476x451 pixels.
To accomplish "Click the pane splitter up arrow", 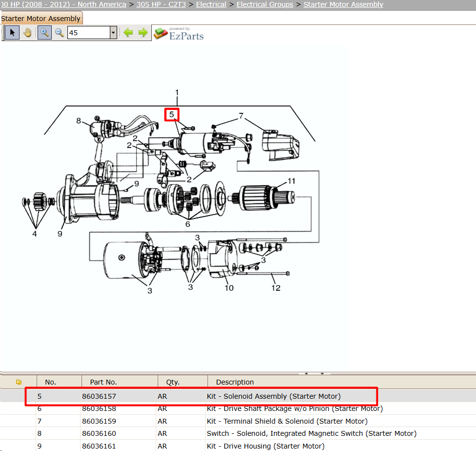I will (307, 373).
